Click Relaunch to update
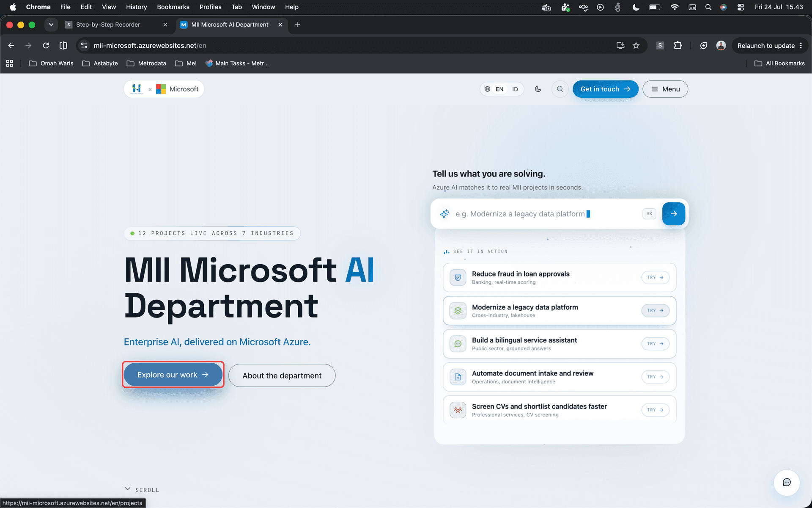 coord(770,45)
